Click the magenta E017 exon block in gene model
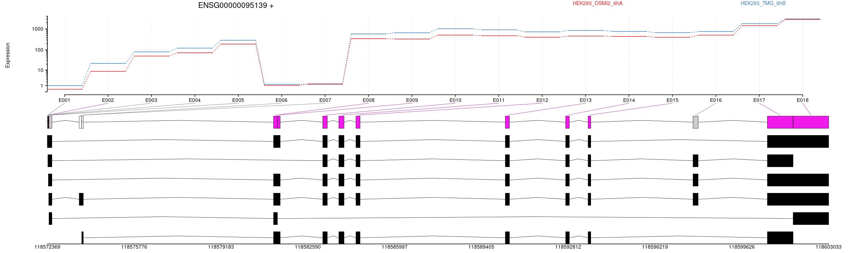 pos(780,122)
